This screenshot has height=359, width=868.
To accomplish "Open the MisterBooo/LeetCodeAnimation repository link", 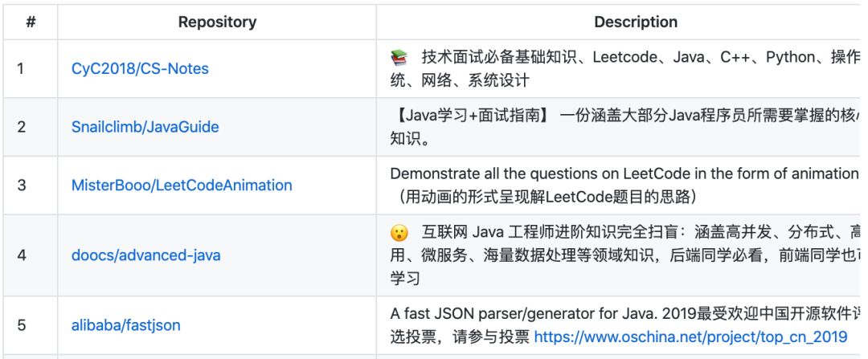I will pos(182,185).
